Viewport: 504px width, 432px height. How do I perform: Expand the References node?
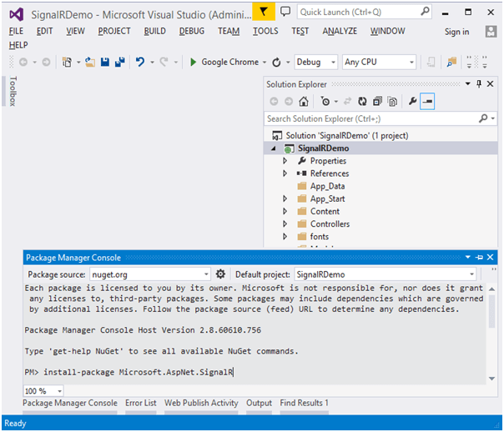point(285,173)
